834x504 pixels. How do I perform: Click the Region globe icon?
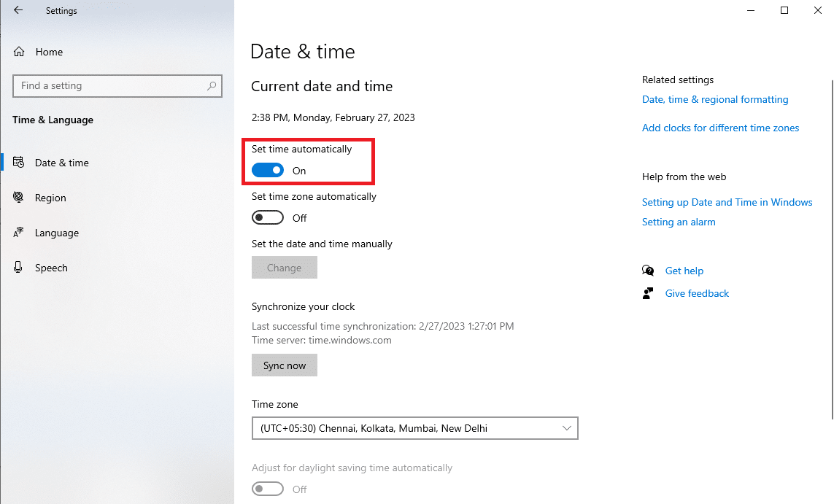pos(19,197)
